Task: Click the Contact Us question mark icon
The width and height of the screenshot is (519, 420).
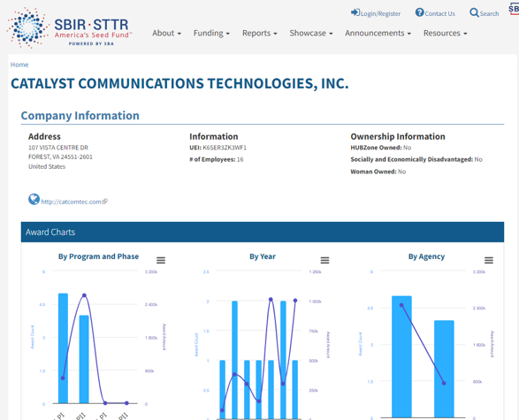Action: point(419,12)
